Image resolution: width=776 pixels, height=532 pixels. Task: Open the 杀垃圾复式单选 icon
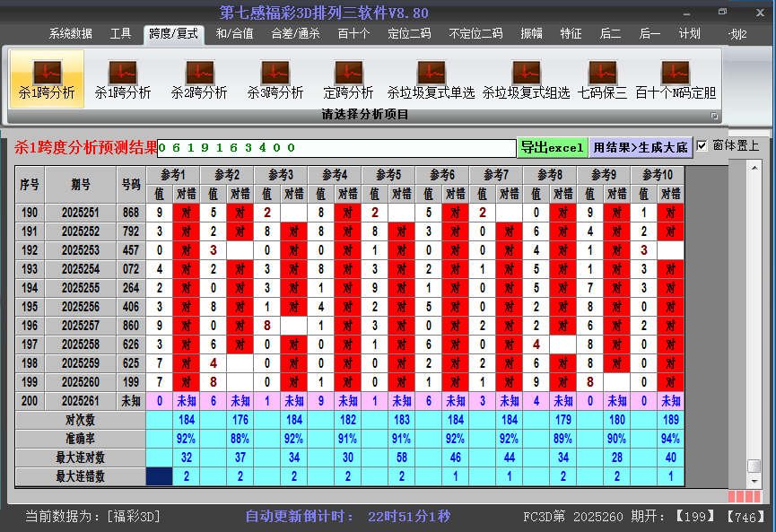(x=431, y=79)
